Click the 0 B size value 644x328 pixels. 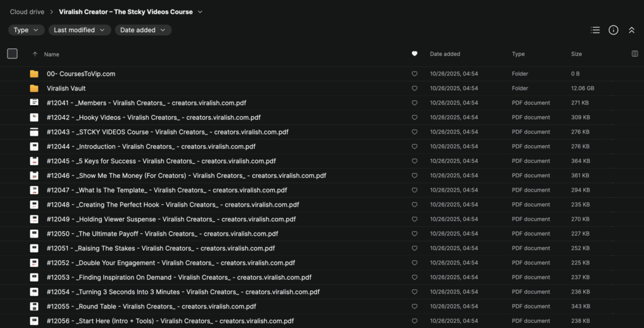(575, 74)
